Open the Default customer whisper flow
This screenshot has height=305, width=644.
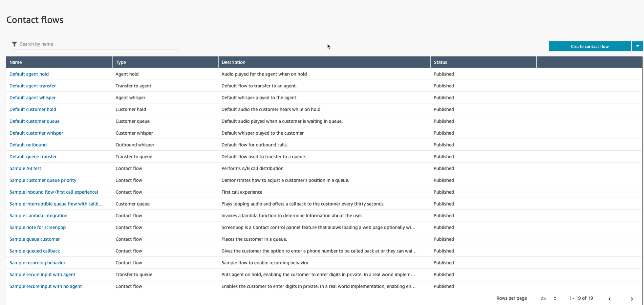pyautogui.click(x=36, y=133)
